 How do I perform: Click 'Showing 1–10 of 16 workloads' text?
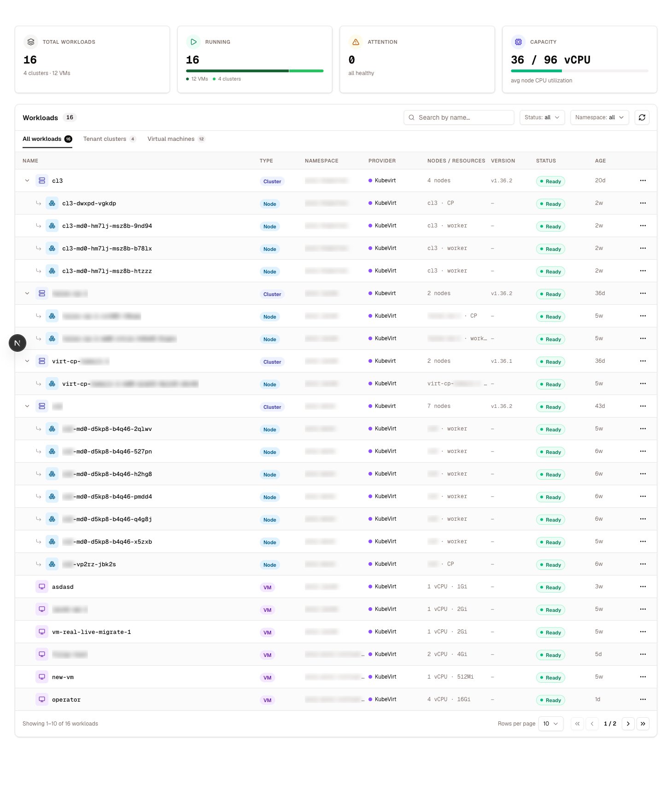[x=60, y=724]
